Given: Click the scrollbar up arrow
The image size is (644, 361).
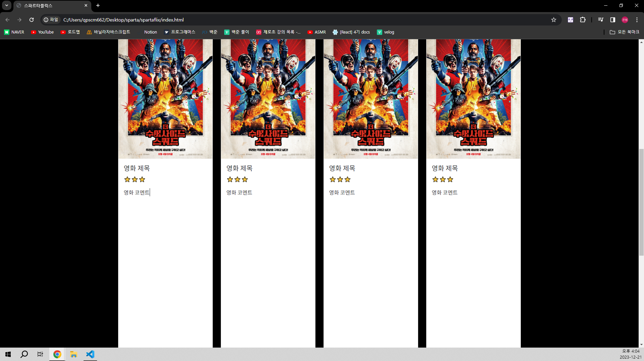Looking at the screenshot, I should [641, 42].
